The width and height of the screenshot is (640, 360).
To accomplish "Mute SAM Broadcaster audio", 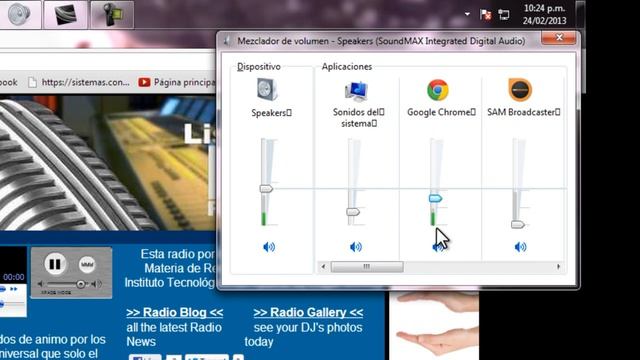I will [520, 247].
